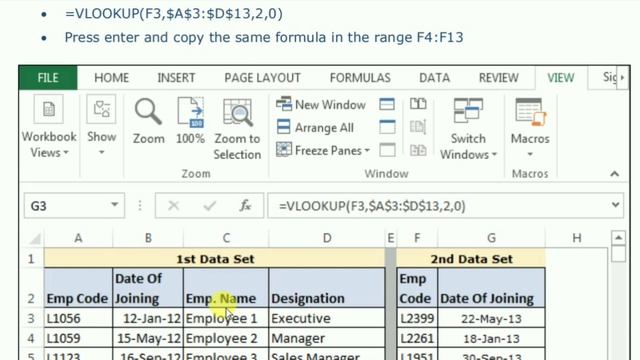Screen dimensions: 640x360
Task: Switch to the HOME tab
Action: click(x=111, y=78)
